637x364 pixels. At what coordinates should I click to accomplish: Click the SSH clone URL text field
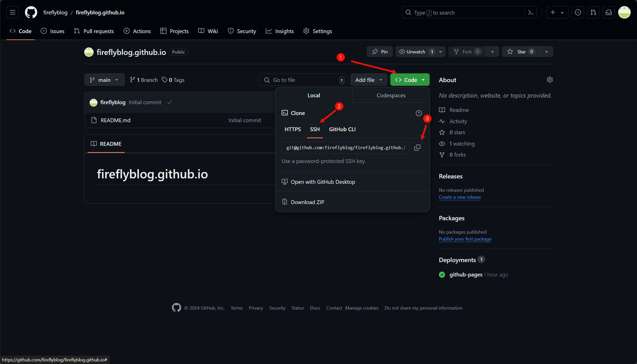(345, 147)
